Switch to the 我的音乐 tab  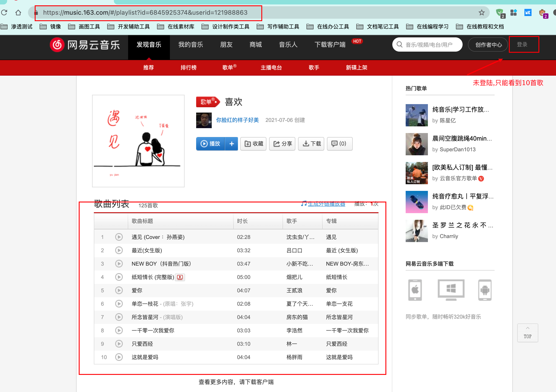coord(191,44)
